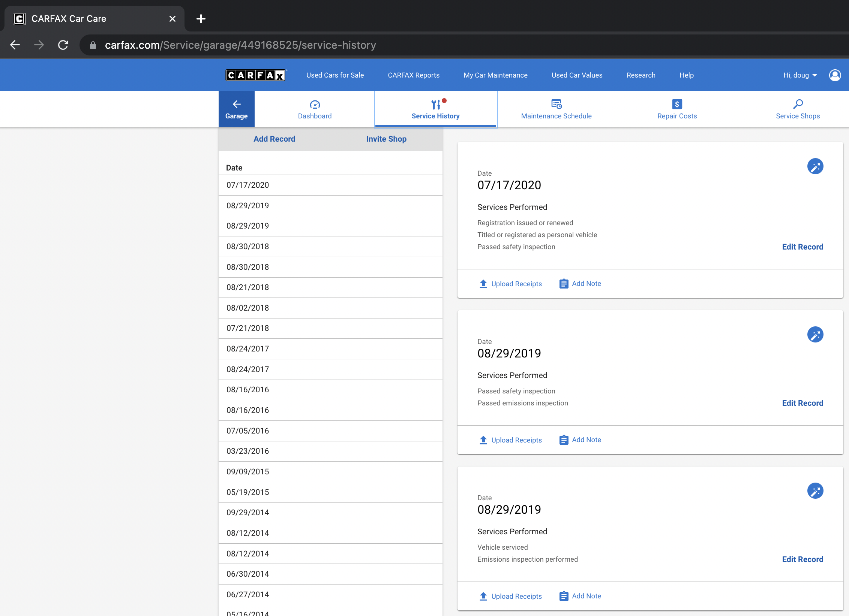Open Used Cars for Sale menu
The height and width of the screenshot is (616, 849).
[x=335, y=75]
